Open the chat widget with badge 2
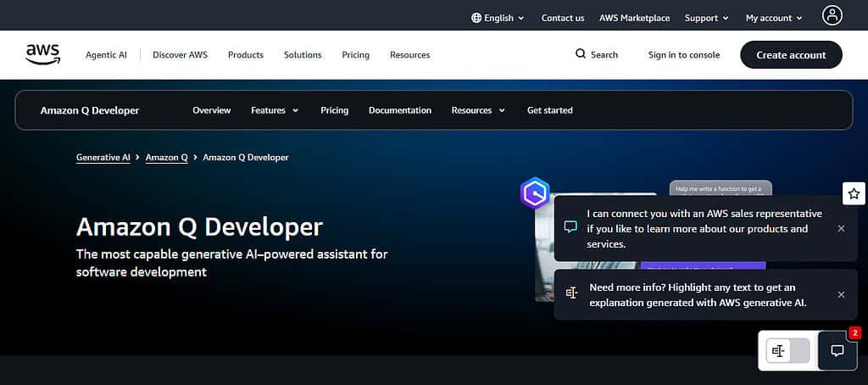868x385 pixels. pos(837,350)
